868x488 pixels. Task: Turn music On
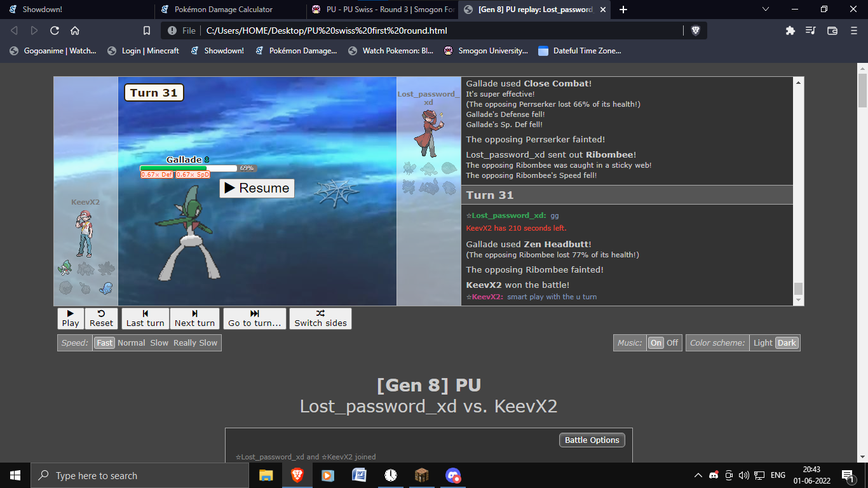(656, 342)
